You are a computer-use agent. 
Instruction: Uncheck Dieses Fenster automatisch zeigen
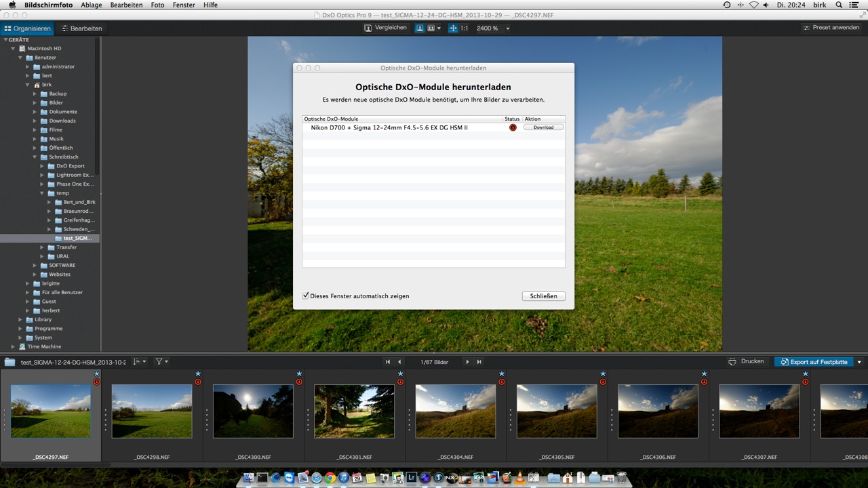pyautogui.click(x=306, y=296)
